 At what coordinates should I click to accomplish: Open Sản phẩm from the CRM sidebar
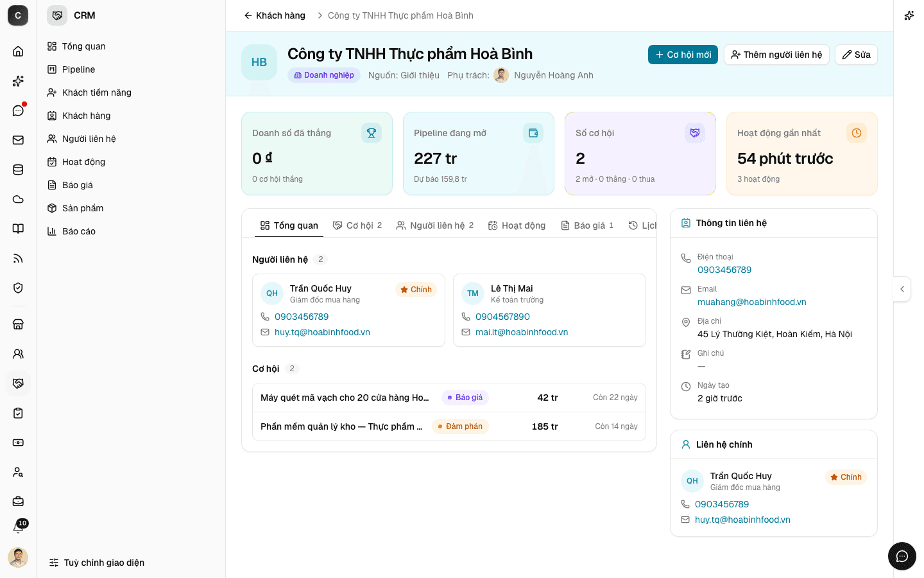[131, 208]
